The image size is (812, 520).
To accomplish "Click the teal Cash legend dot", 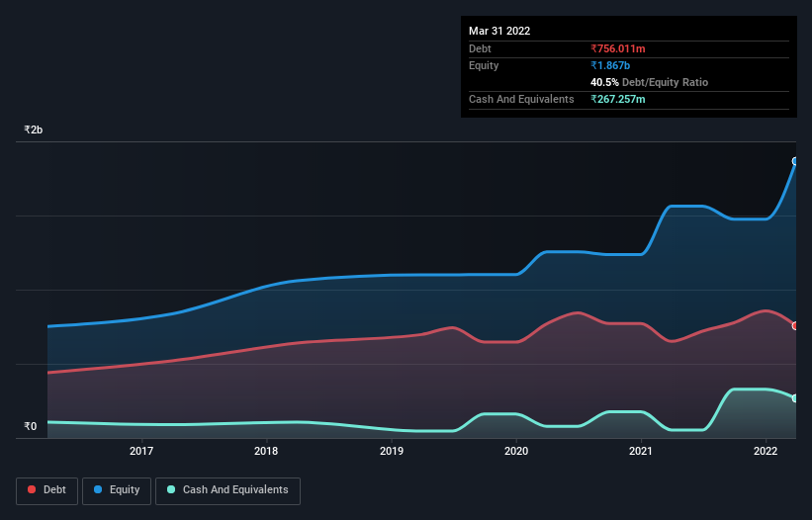I will (x=171, y=489).
